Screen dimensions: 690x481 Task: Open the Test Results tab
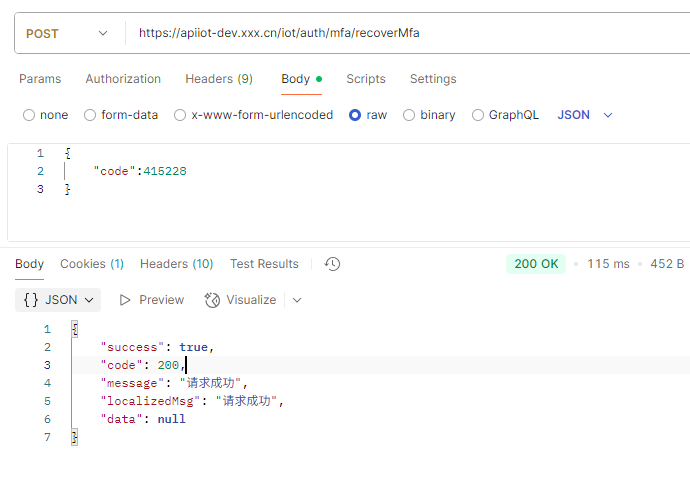pyautogui.click(x=264, y=264)
